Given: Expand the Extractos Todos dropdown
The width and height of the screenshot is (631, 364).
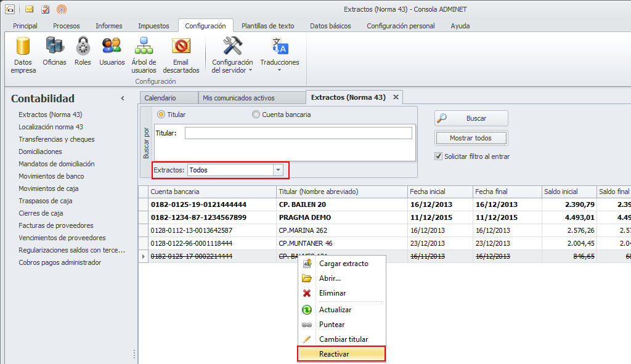Looking at the screenshot, I should pos(278,170).
